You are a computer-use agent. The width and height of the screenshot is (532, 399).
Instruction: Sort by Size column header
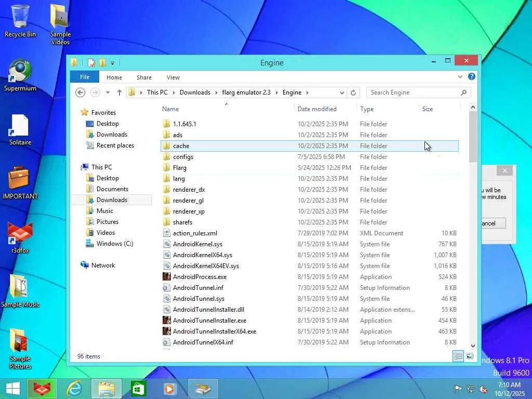click(440, 109)
